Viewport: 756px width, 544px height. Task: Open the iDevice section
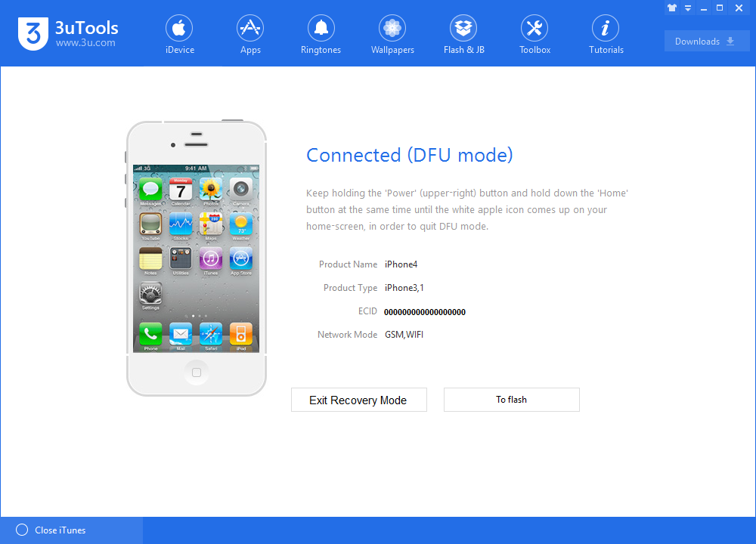click(x=179, y=35)
